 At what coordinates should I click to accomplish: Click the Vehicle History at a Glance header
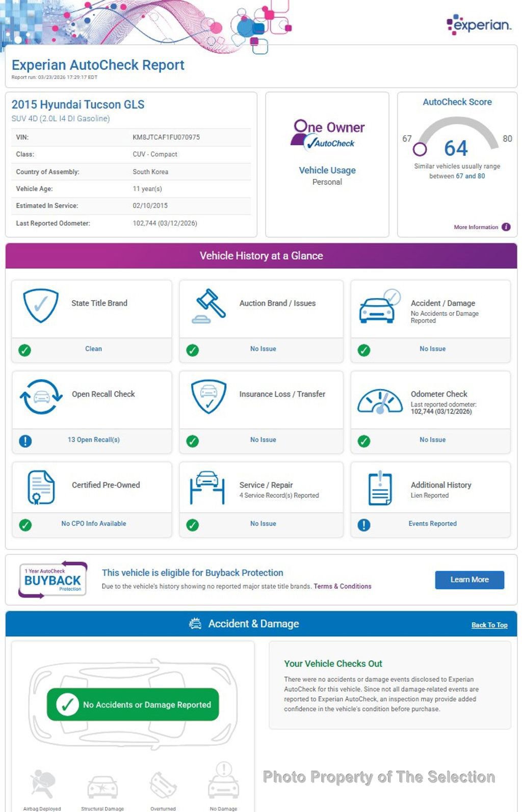click(x=261, y=256)
